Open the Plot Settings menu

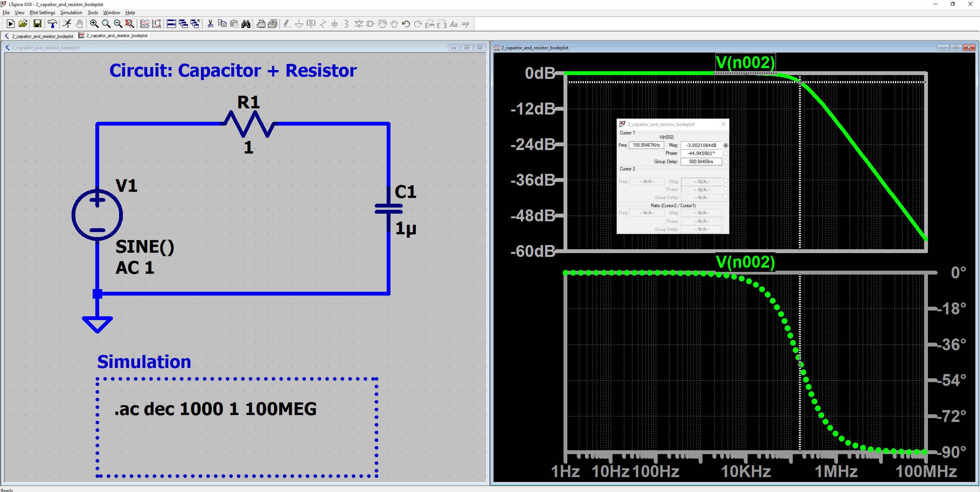click(42, 13)
